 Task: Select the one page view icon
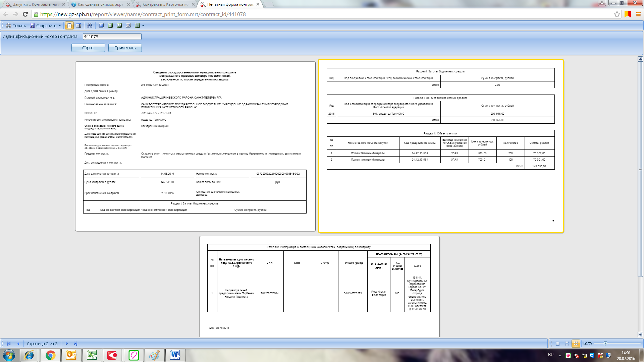(x=110, y=25)
